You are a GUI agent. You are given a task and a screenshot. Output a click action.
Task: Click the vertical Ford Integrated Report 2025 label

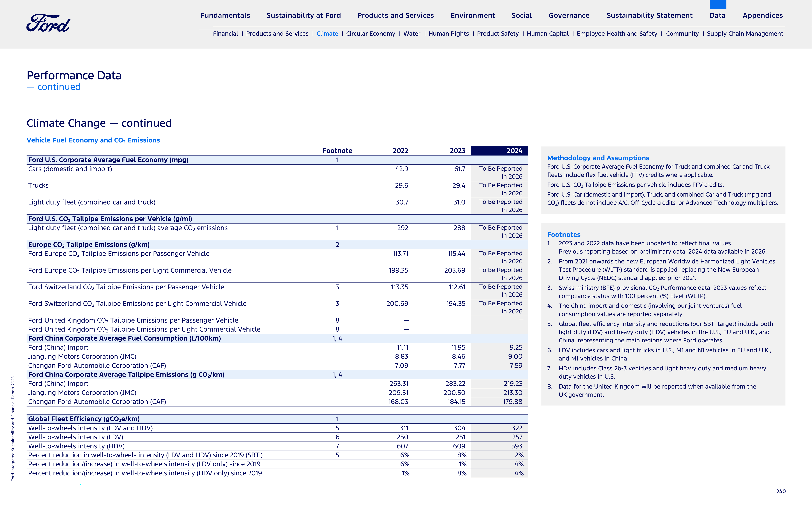13,429
